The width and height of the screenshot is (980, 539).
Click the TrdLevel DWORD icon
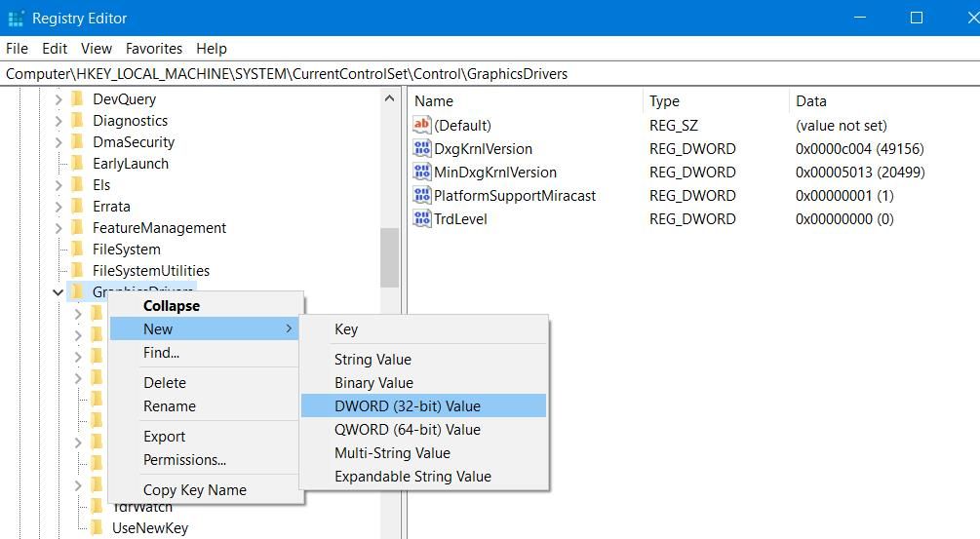[x=422, y=219]
